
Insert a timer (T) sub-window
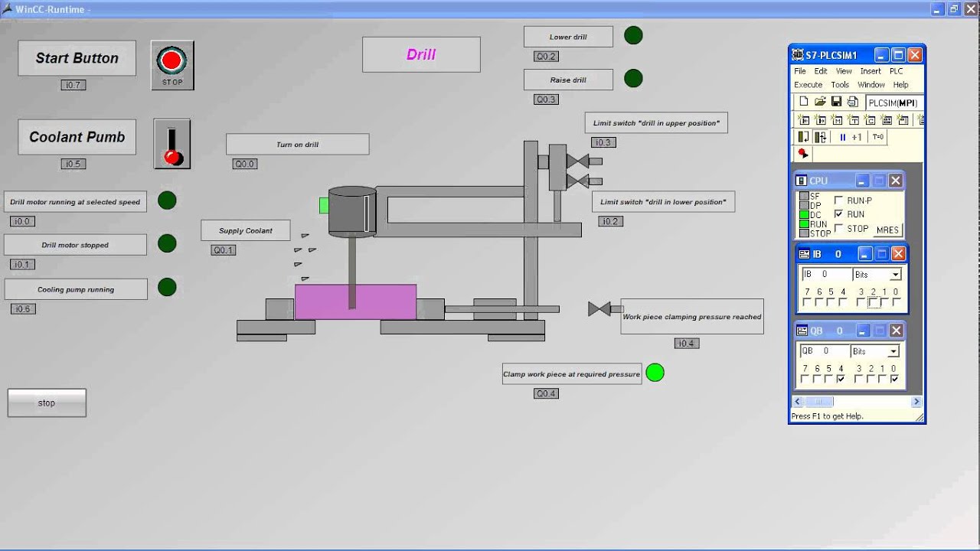pyautogui.click(x=854, y=119)
